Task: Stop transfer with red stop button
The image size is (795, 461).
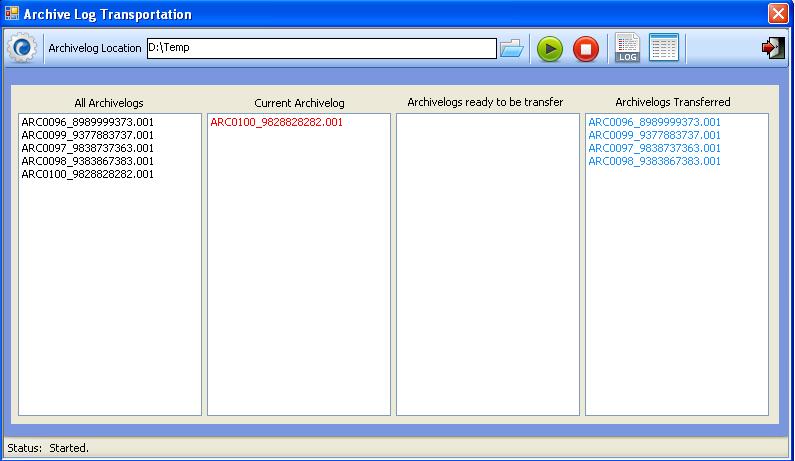Action: (586, 49)
